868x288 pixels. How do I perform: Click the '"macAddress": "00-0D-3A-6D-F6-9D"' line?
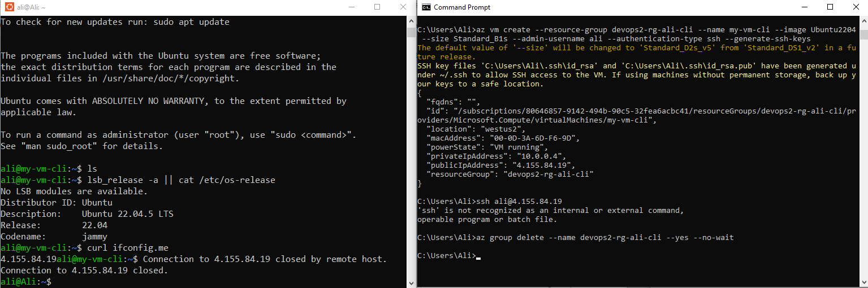point(503,138)
